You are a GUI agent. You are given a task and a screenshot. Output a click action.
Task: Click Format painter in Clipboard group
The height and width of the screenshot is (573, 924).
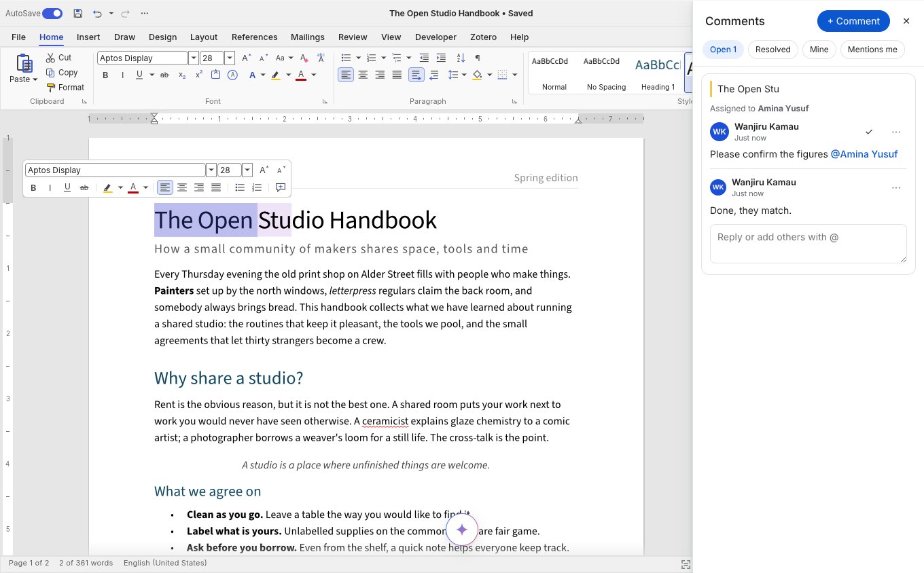[66, 88]
